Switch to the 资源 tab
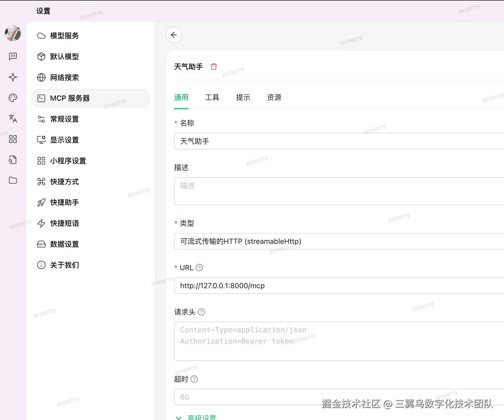 (274, 97)
